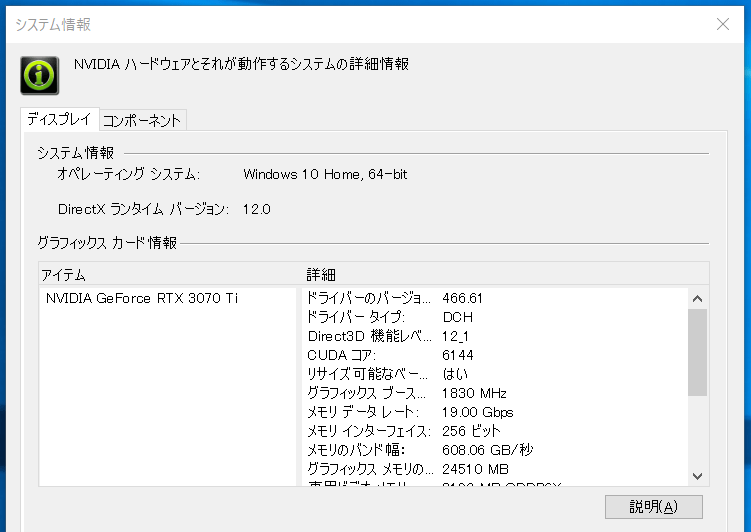Select the メモリ データ レート 19.00 Gbps row
The height and width of the screenshot is (532, 751).
(496, 412)
